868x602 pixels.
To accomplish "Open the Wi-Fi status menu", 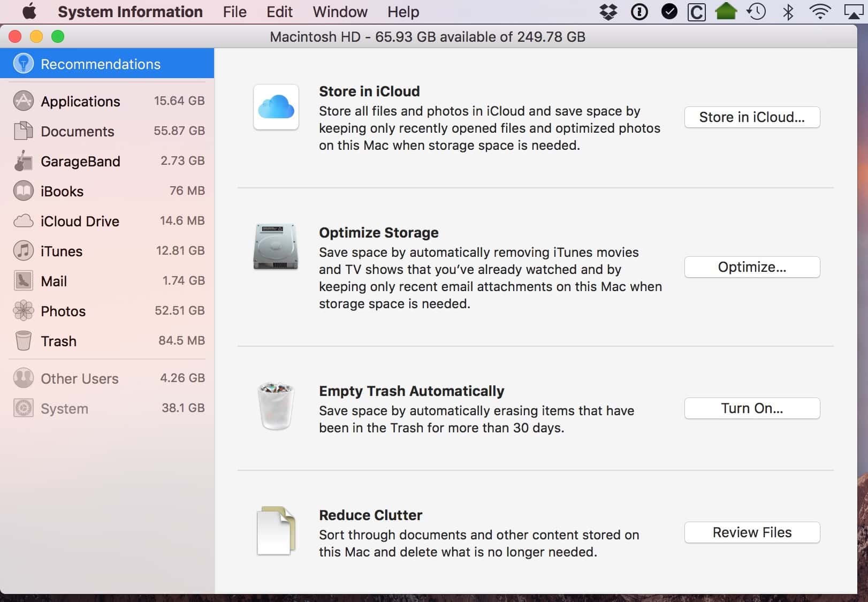I will pyautogui.click(x=819, y=12).
